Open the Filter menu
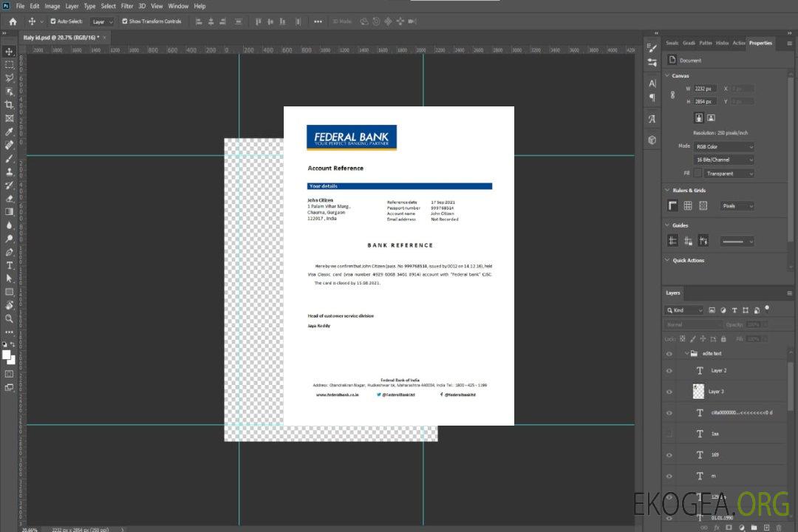798x532 pixels. 127,6
